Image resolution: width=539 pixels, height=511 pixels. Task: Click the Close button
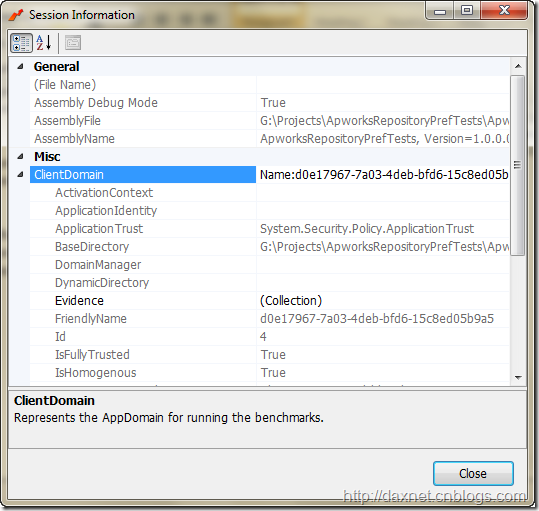tap(473, 474)
